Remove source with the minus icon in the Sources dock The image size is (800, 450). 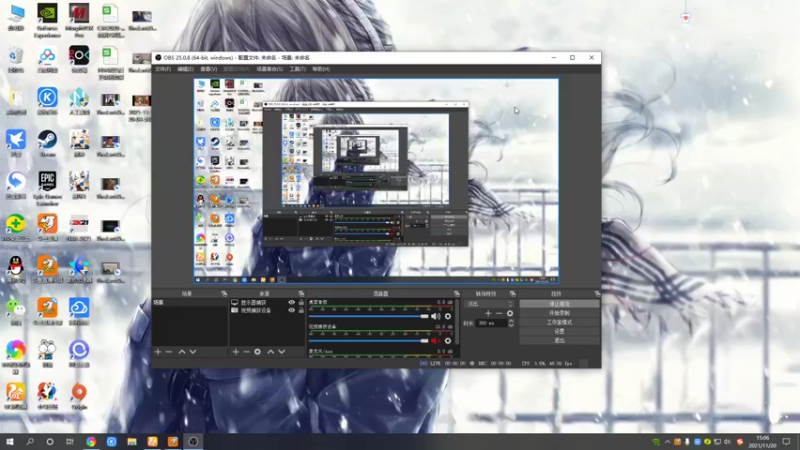246,352
